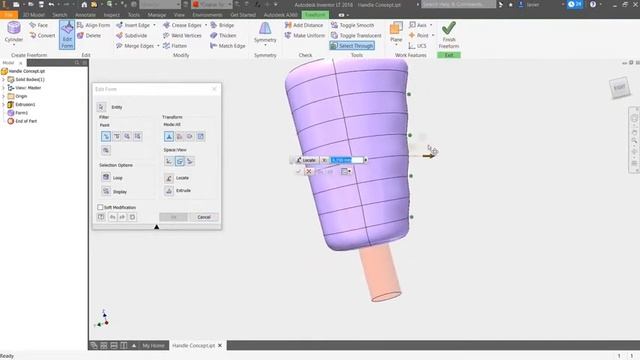Enable the Soft Modification checkbox
This screenshot has height=360, width=640.
pos(100,207)
